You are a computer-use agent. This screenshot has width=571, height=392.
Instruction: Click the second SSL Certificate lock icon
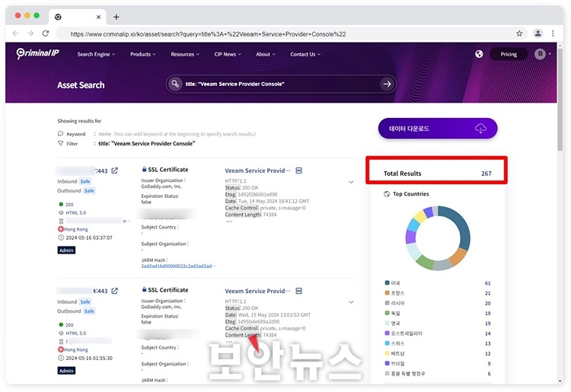(x=144, y=290)
